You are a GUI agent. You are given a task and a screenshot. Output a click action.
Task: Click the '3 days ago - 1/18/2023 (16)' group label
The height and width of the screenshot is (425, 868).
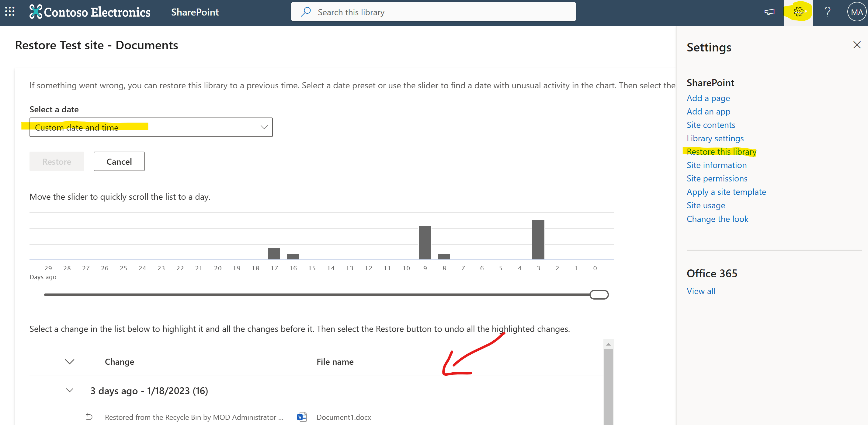[149, 391]
